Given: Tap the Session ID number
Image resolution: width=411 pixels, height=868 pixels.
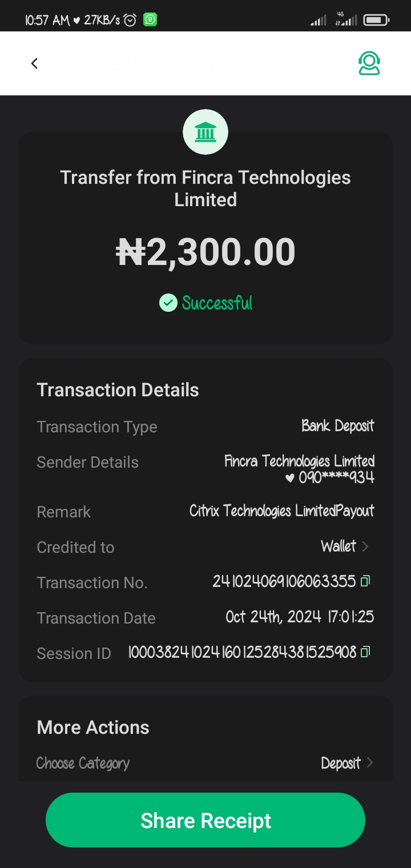Looking at the screenshot, I should point(242,652).
